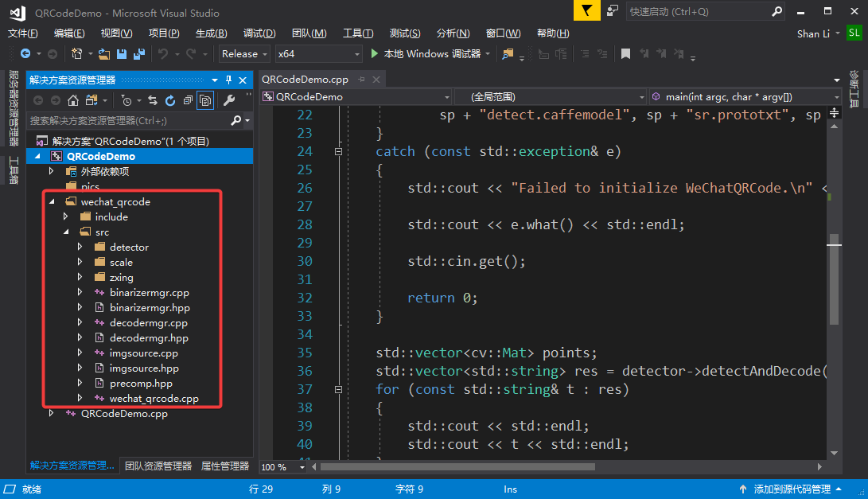Toggle a bookmark with the bookmark icon
The width and height of the screenshot is (868, 499).
point(625,54)
